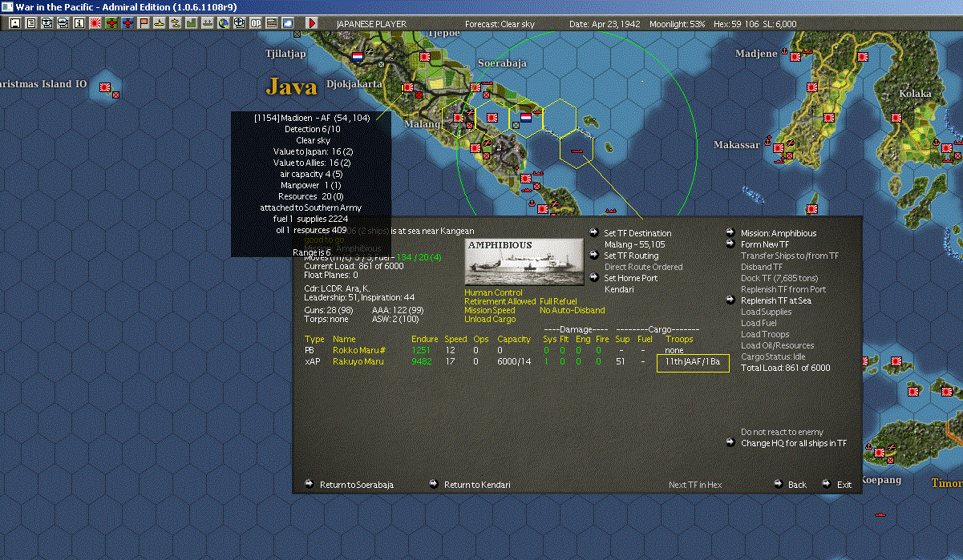
Task: Click the Exit button
Action: tap(844, 485)
